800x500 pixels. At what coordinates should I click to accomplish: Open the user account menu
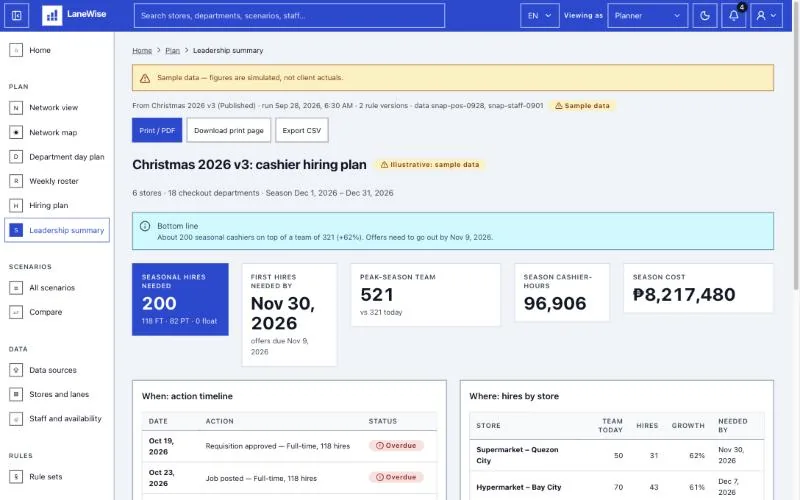click(766, 16)
